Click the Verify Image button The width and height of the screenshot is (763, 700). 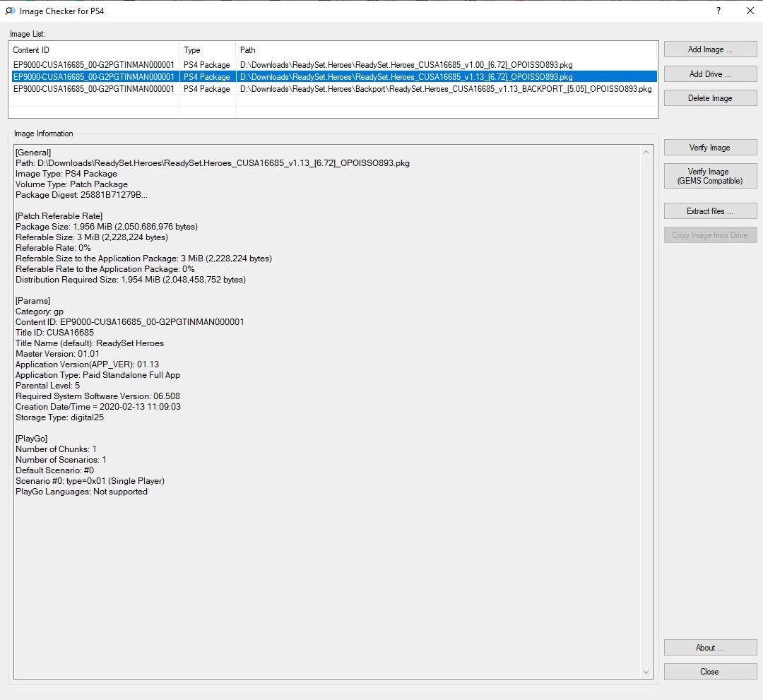[710, 148]
